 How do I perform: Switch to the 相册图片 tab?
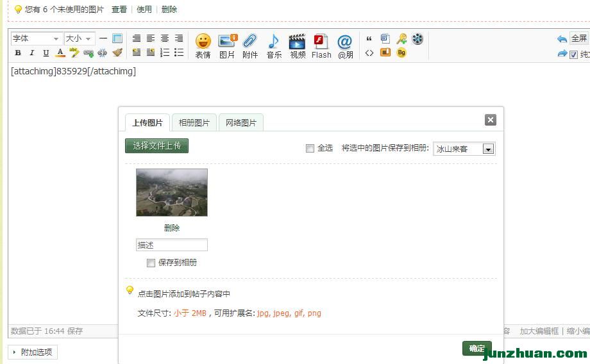[x=194, y=122]
